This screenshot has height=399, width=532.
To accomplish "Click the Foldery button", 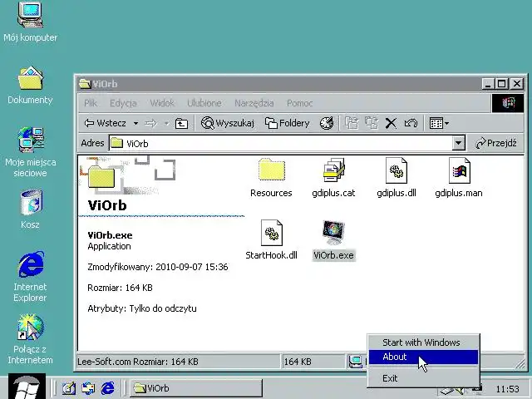I will coord(287,123).
